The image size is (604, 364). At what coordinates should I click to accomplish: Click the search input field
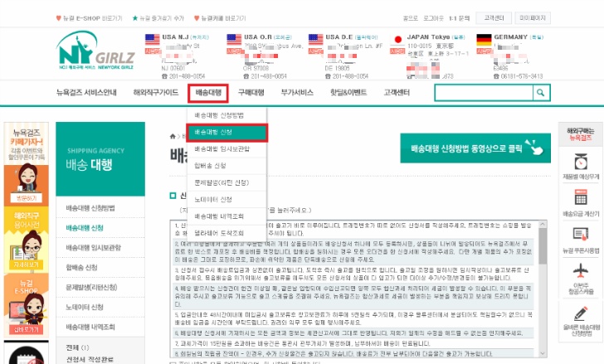click(484, 93)
